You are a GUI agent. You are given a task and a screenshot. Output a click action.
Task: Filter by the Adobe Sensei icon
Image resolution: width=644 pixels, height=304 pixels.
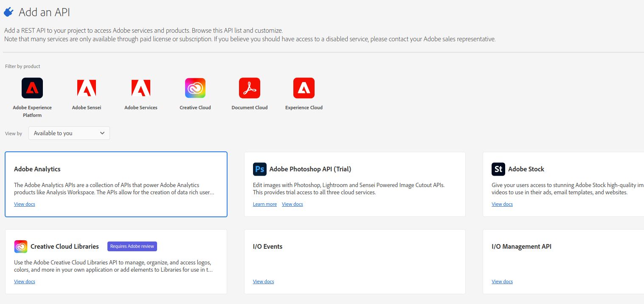click(x=86, y=88)
